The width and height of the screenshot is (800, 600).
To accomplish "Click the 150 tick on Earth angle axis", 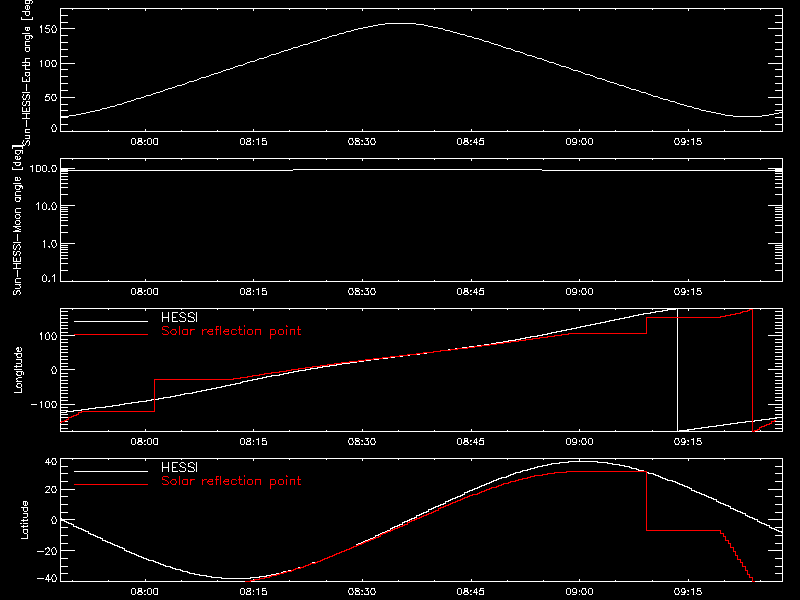I will 48,29.
